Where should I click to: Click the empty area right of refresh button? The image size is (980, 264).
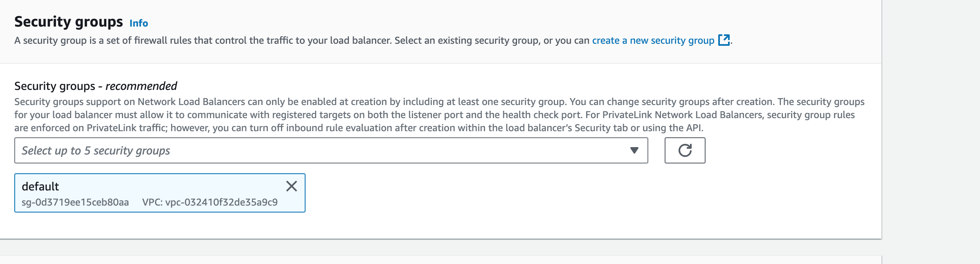tap(789, 150)
